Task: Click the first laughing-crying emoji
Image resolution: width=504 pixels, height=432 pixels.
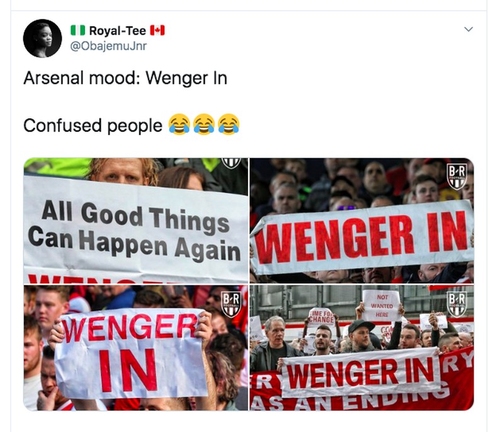Action: (x=179, y=125)
